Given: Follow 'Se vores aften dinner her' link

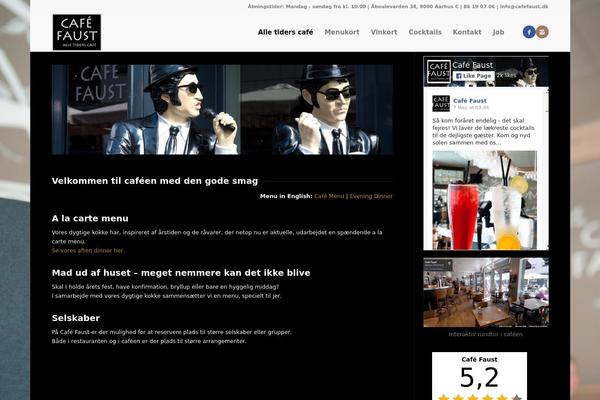Looking at the screenshot, I should click(x=88, y=251).
